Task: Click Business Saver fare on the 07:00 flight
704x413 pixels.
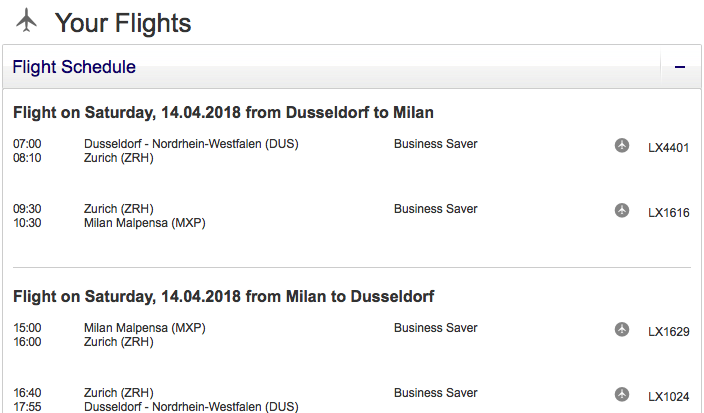Action: [x=435, y=144]
